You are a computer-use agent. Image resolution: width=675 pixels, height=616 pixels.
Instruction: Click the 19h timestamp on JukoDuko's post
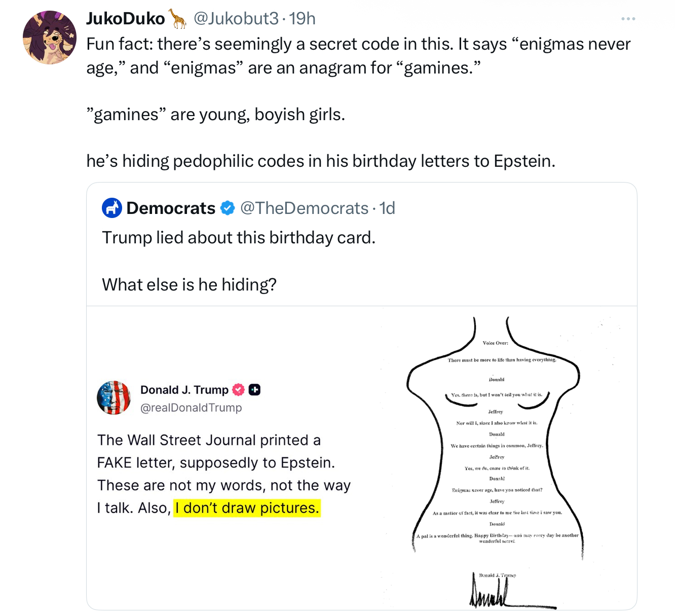pyautogui.click(x=301, y=18)
